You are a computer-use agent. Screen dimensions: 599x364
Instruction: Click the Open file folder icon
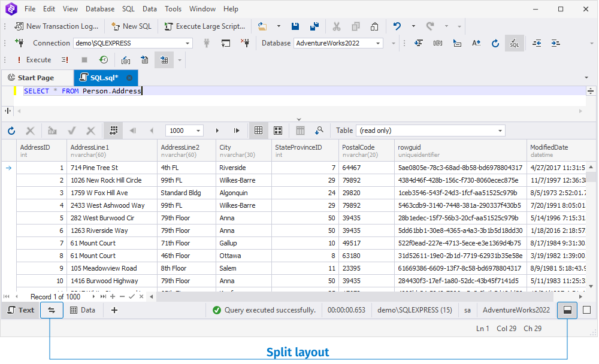(262, 26)
